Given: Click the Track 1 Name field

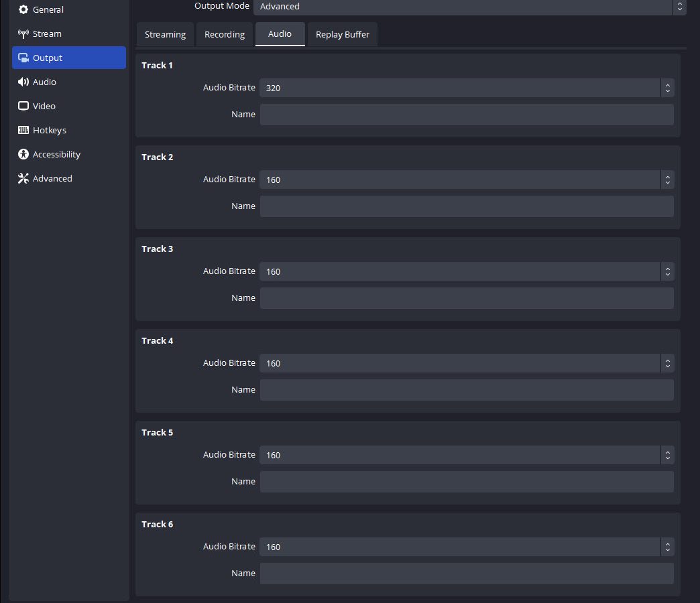Looking at the screenshot, I should [x=466, y=115].
